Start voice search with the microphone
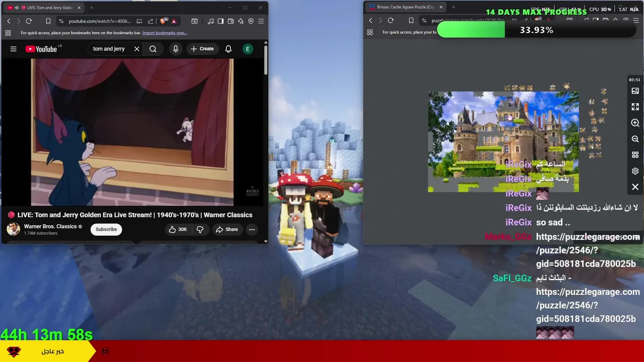Screen dimensions: 644x362 [176, 49]
